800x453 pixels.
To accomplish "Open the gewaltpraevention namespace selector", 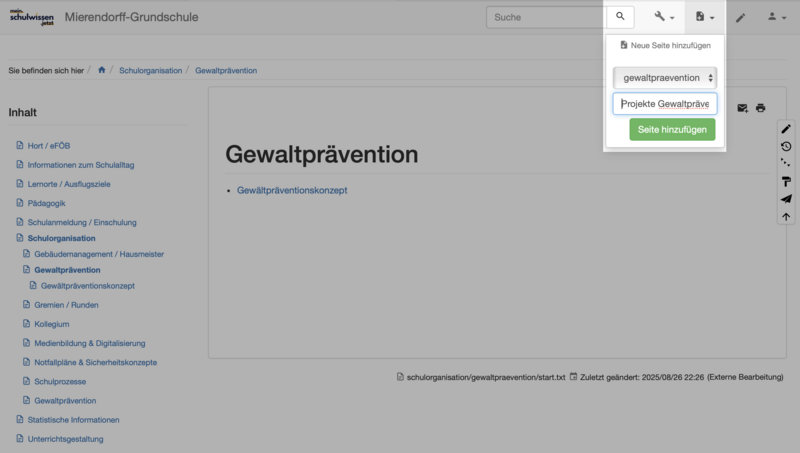I will (665, 77).
